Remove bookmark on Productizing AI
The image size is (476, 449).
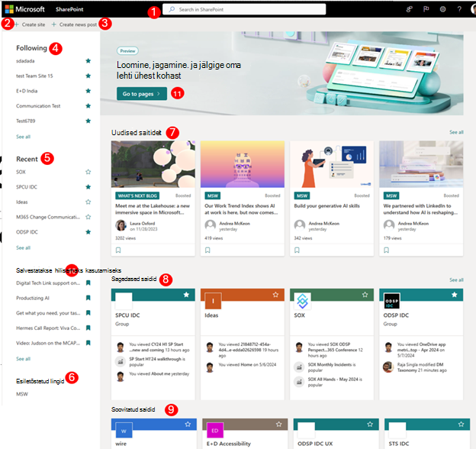[x=88, y=298]
